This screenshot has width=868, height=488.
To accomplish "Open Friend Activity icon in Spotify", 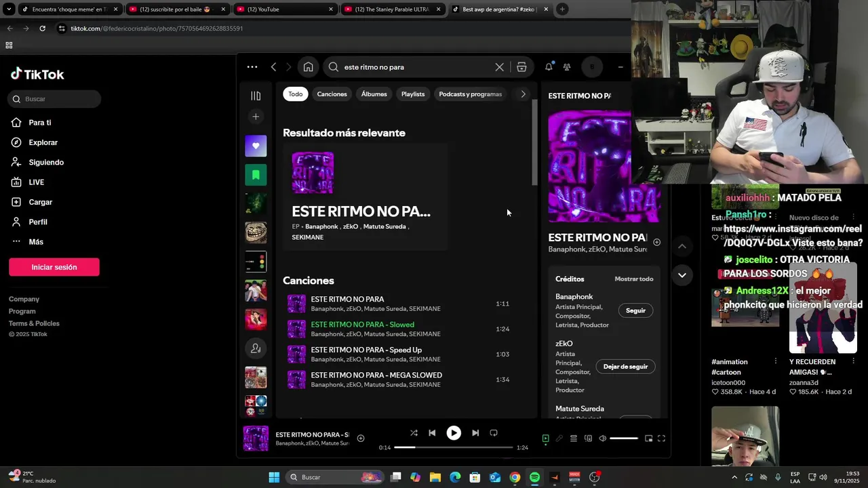I will click(567, 67).
